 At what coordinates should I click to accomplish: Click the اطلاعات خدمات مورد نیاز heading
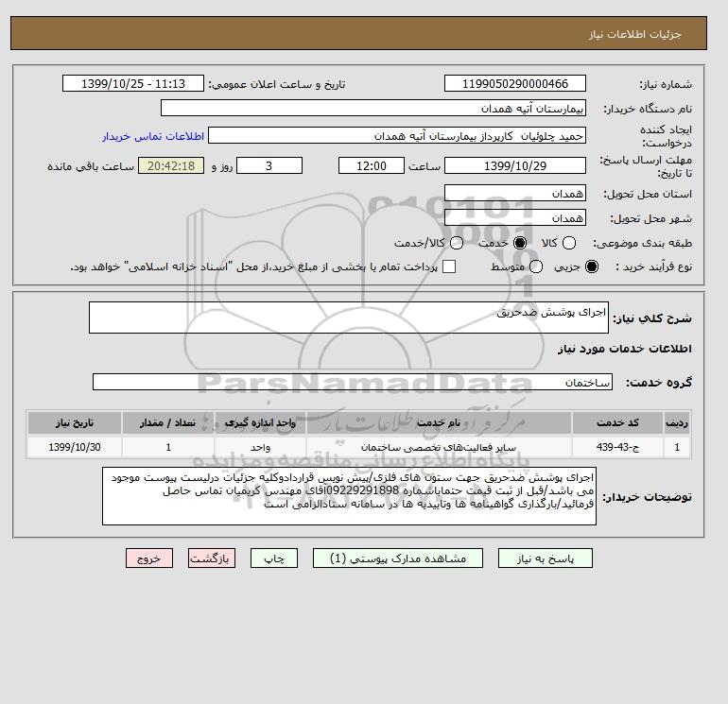coord(624,349)
